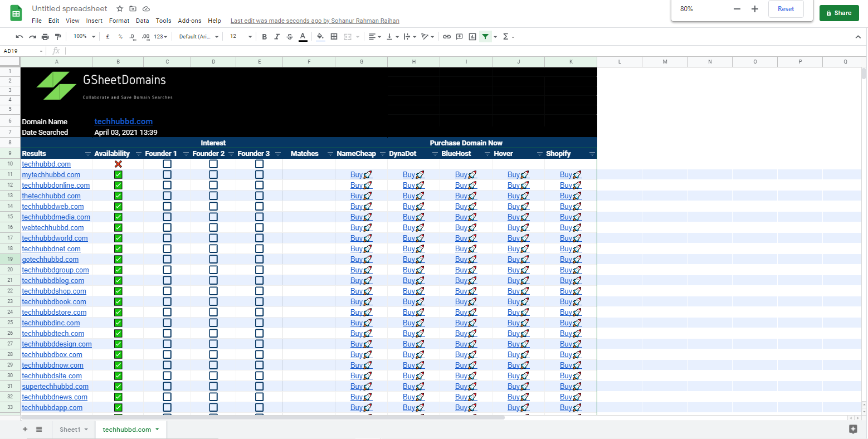Viewport: 868px width, 439px height.
Task: Open the techhubbdshop.com link
Action: 54,291
